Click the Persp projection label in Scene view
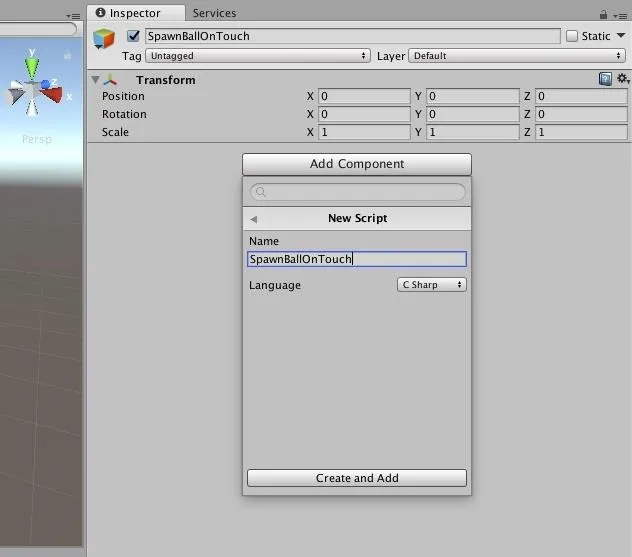The width and height of the screenshot is (632, 557). [37, 139]
